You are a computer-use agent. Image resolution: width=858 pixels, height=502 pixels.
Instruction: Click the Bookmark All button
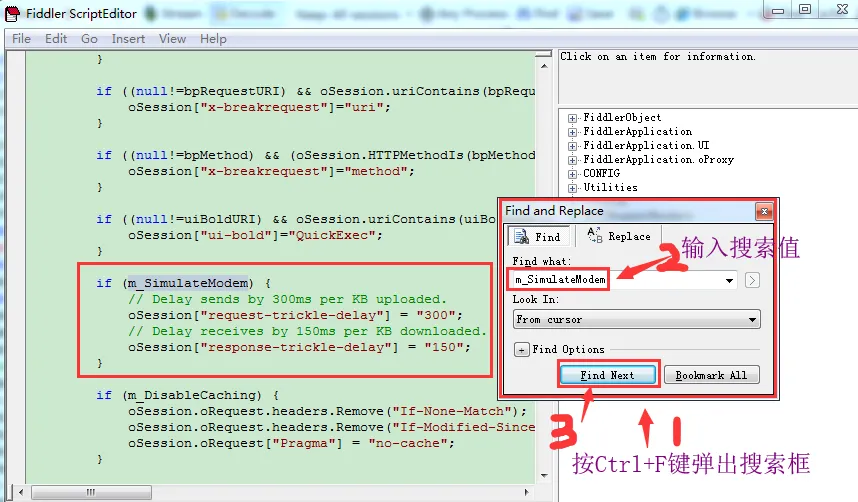tap(711, 375)
